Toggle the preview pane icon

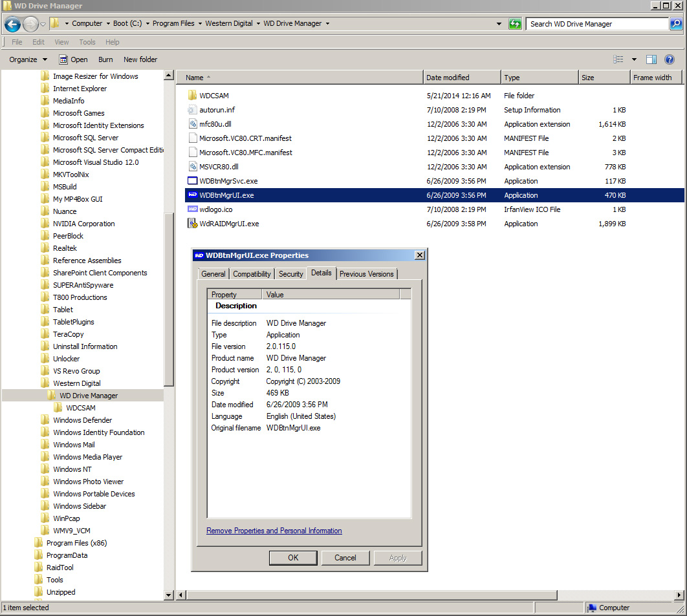[651, 59]
